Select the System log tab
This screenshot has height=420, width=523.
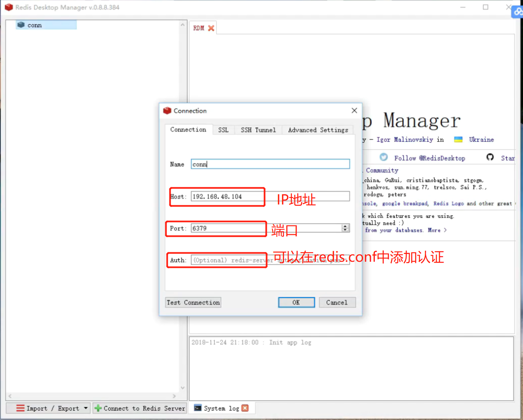pyautogui.click(x=221, y=408)
